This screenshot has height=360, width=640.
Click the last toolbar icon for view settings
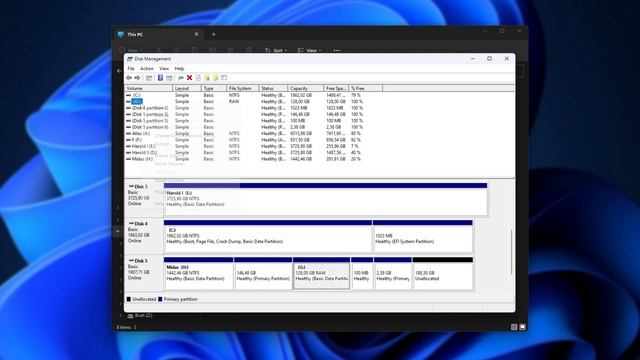[224, 78]
